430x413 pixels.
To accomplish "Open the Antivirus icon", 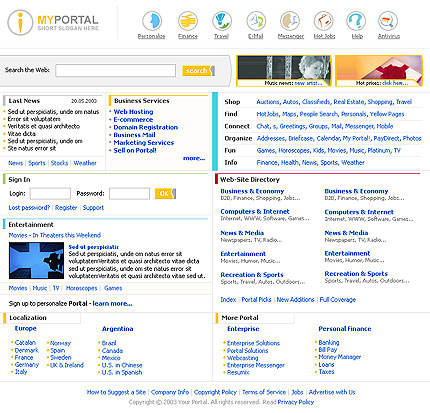I will coord(388,21).
